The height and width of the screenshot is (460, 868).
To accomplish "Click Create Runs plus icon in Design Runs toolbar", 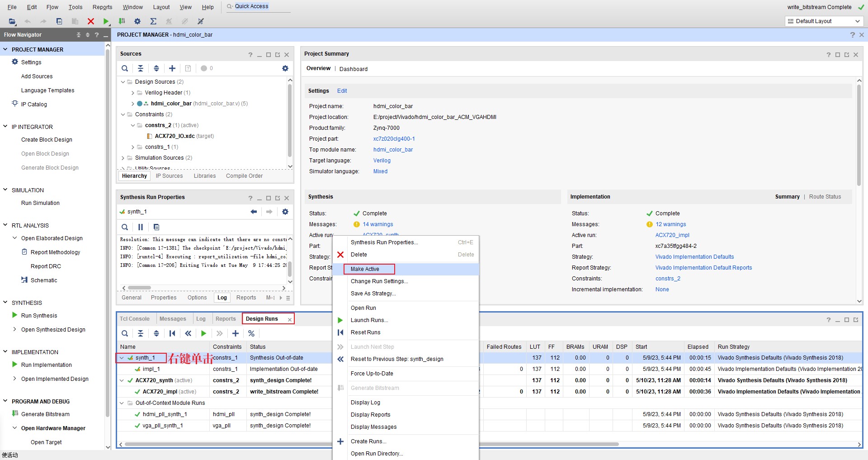I will point(236,333).
